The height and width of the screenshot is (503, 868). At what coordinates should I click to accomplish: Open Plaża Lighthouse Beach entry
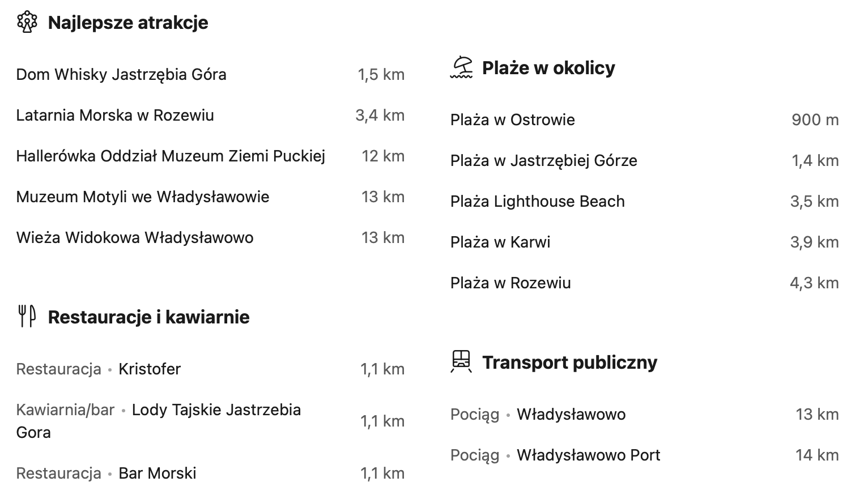coord(645,201)
